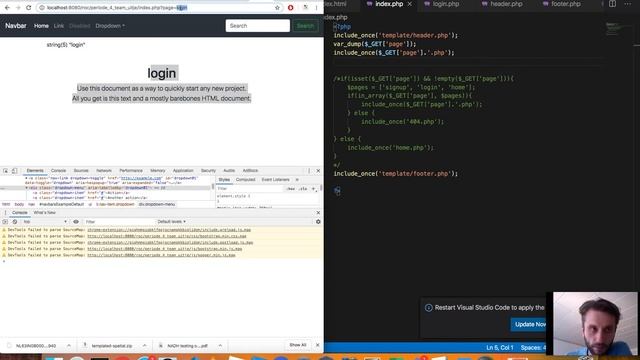Open DevTools Application tab
640x360 pixels.
[183, 171]
